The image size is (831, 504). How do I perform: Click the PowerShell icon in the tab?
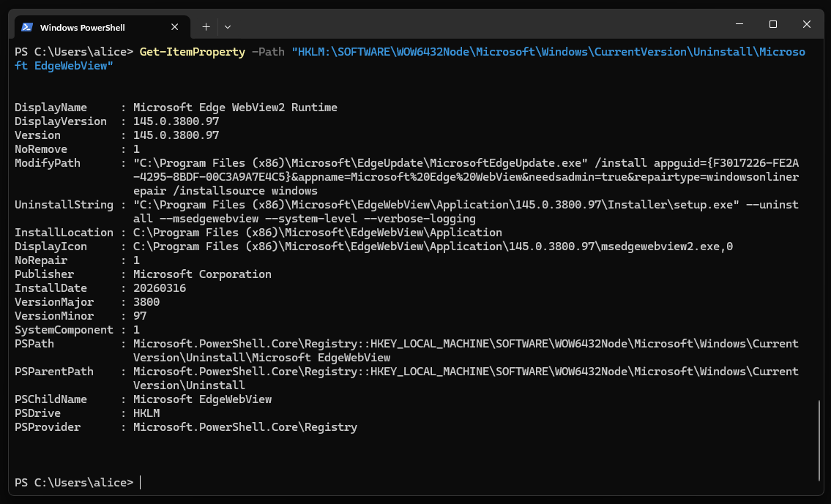coord(27,27)
